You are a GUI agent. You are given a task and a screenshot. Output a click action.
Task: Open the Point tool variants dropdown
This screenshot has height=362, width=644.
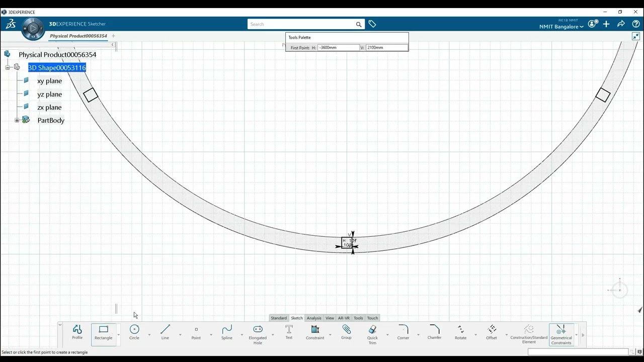click(211, 335)
